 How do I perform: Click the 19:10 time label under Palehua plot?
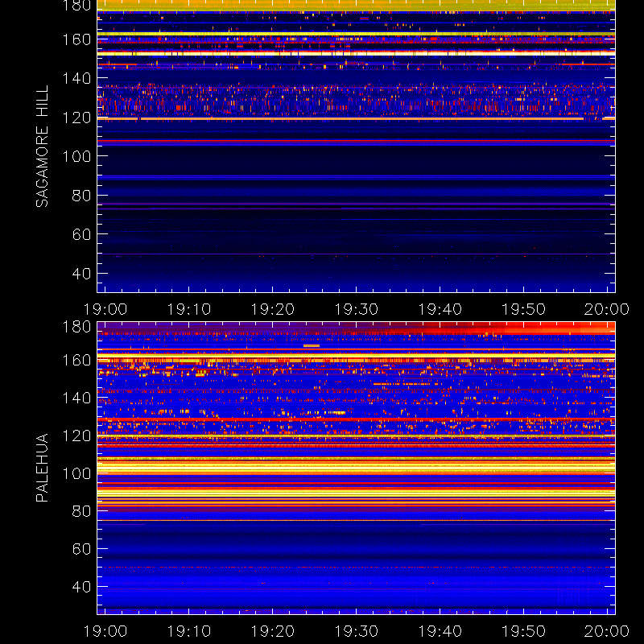(x=189, y=631)
